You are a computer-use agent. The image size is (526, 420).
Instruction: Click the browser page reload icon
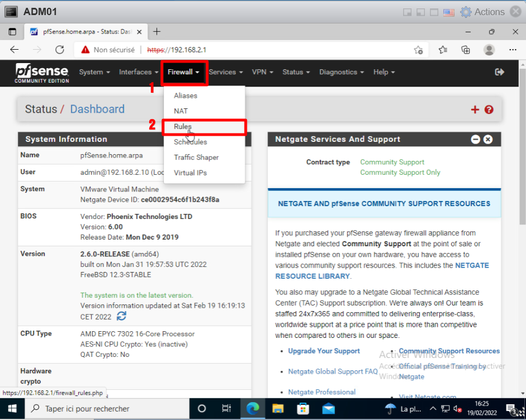click(60, 50)
